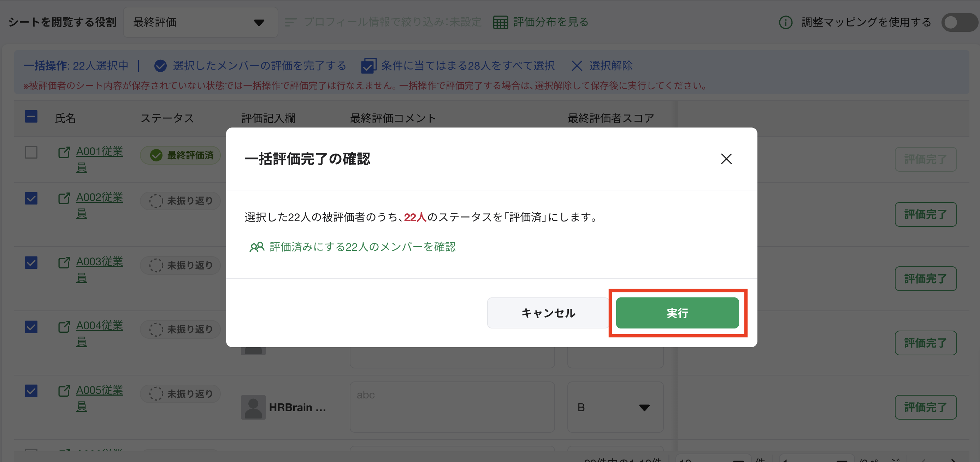Viewport: 980px width, 462px height.
Task: Click the 評価分布を見る grid icon
Action: point(500,23)
